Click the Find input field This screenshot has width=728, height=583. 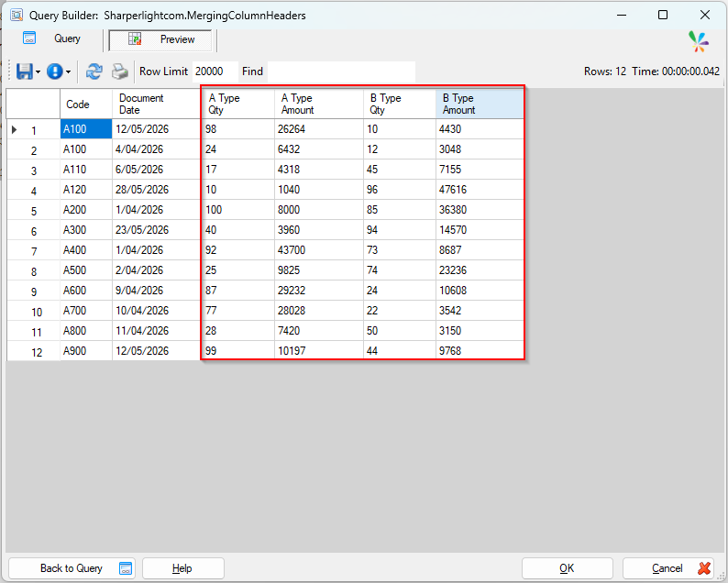click(341, 71)
